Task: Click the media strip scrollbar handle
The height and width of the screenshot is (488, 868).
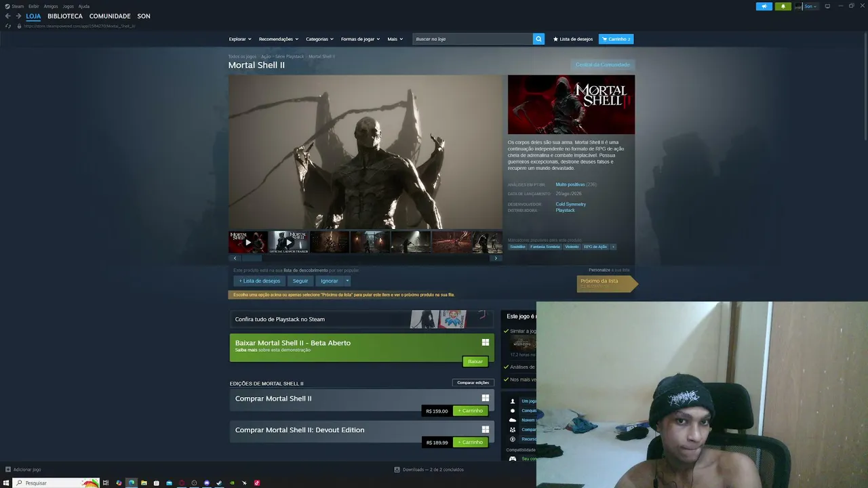Action: 252,258
